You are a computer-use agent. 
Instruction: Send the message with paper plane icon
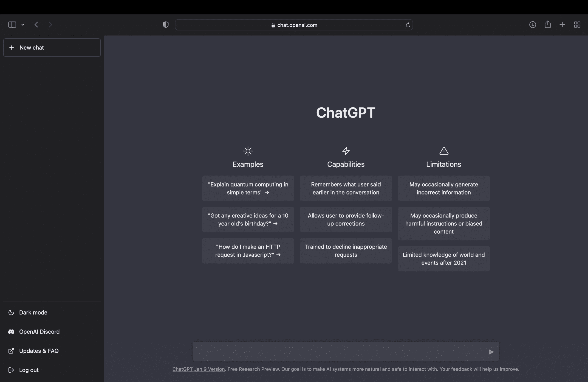[491, 352]
